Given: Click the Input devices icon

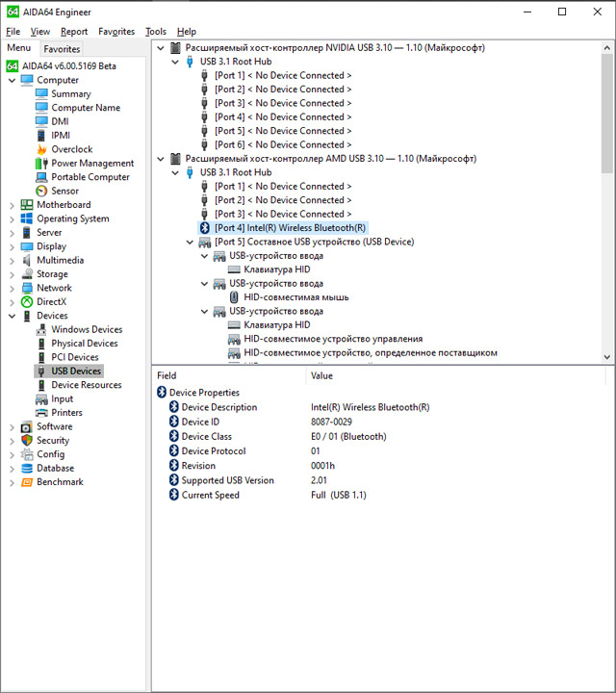Looking at the screenshot, I should pyautogui.click(x=41, y=399).
